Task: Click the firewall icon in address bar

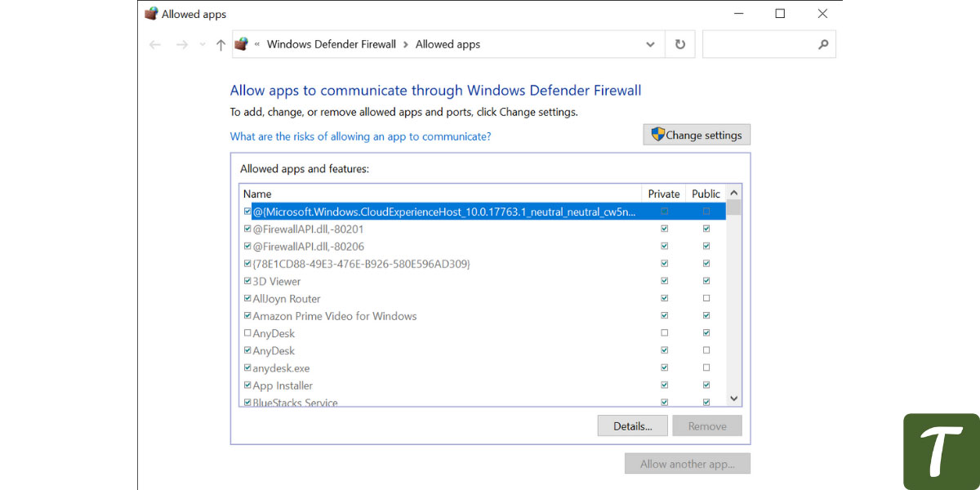Action: [x=242, y=44]
